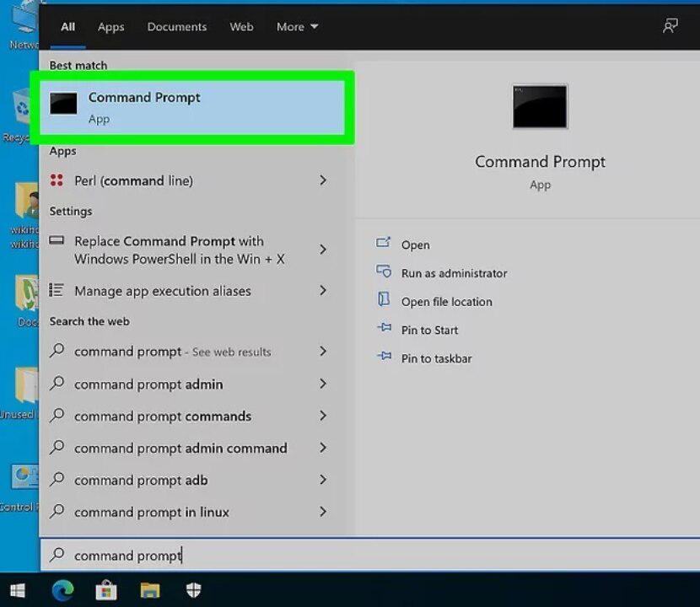Click search icon beside 'command prompt commands'

(x=57, y=415)
